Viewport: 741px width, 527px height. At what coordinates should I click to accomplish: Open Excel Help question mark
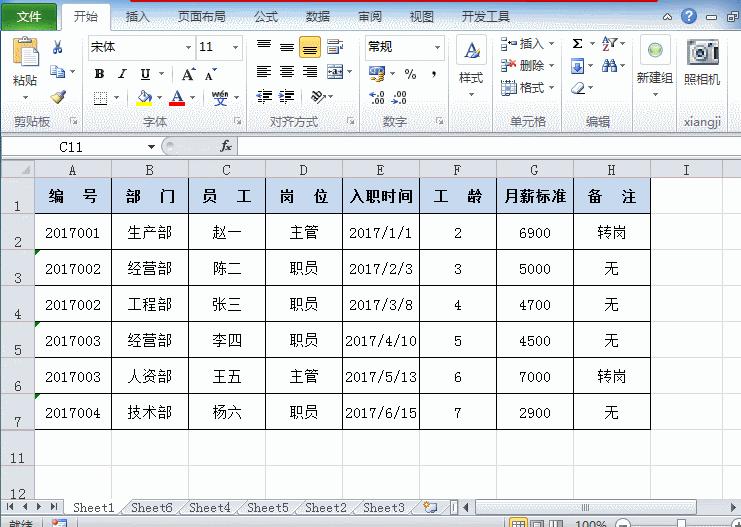point(689,17)
